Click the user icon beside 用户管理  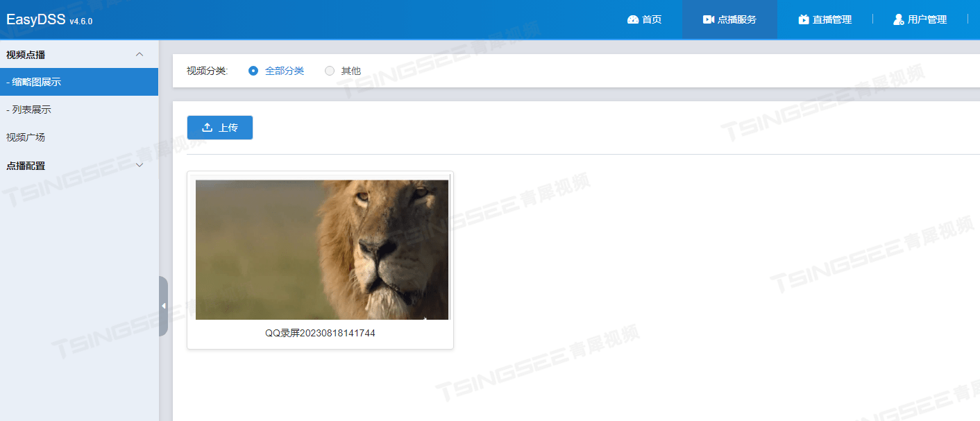(898, 19)
